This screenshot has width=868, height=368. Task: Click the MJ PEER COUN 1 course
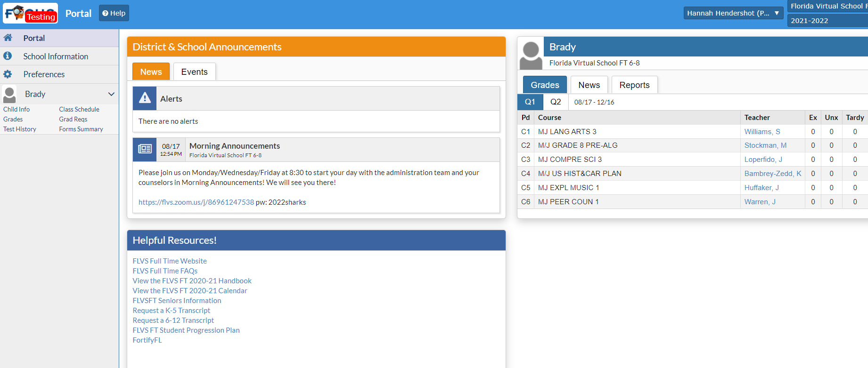[x=568, y=202]
